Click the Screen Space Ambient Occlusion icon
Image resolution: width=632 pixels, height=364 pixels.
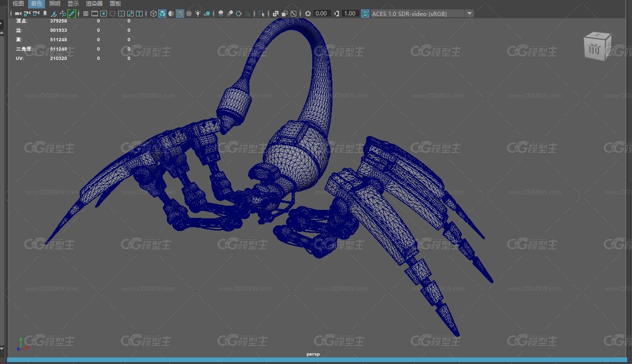(221, 14)
